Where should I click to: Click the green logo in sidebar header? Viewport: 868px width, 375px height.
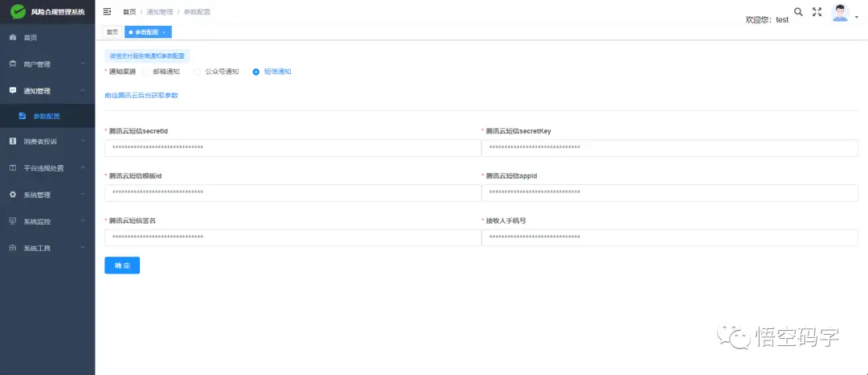18,11
